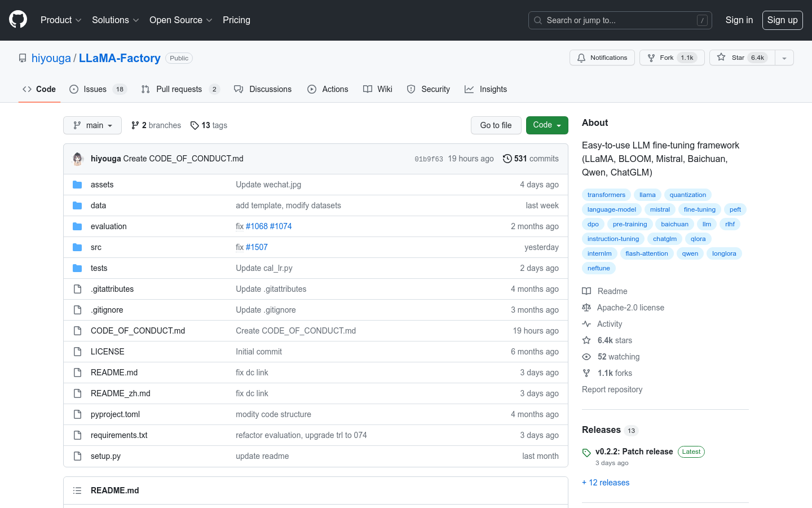Switch to the Security tab

429,89
